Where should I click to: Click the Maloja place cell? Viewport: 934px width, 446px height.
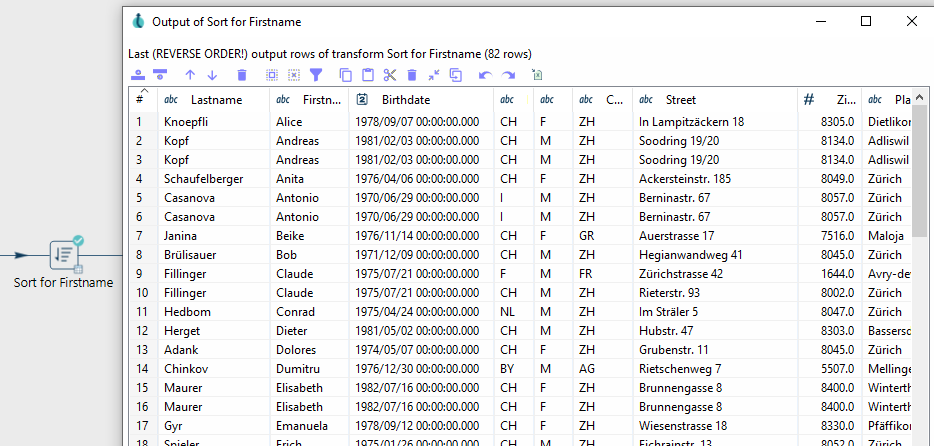(x=886, y=236)
